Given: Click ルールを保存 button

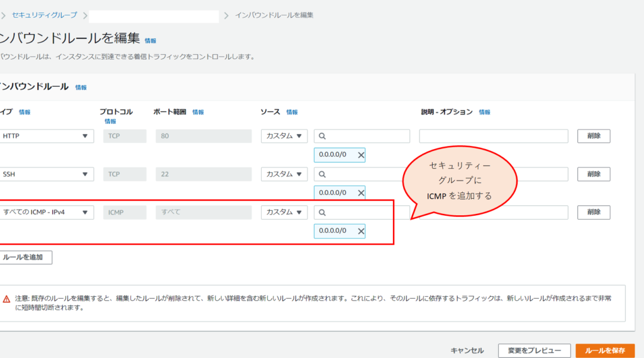Looking at the screenshot, I should [604, 350].
